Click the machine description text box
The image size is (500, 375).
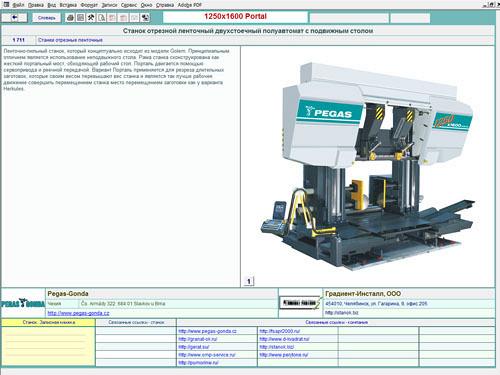[121, 166]
